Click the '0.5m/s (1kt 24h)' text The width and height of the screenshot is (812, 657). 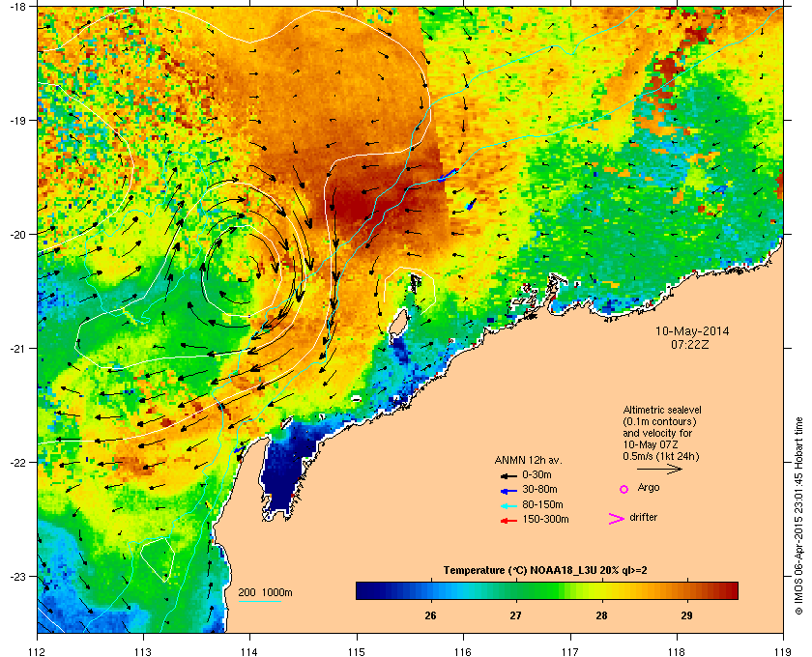click(x=661, y=457)
